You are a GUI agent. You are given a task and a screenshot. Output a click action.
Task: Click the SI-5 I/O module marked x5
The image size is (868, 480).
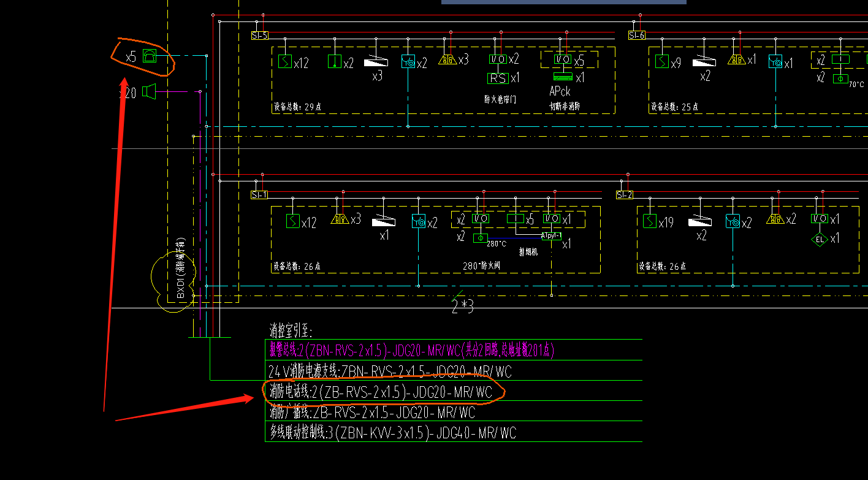(x=562, y=59)
